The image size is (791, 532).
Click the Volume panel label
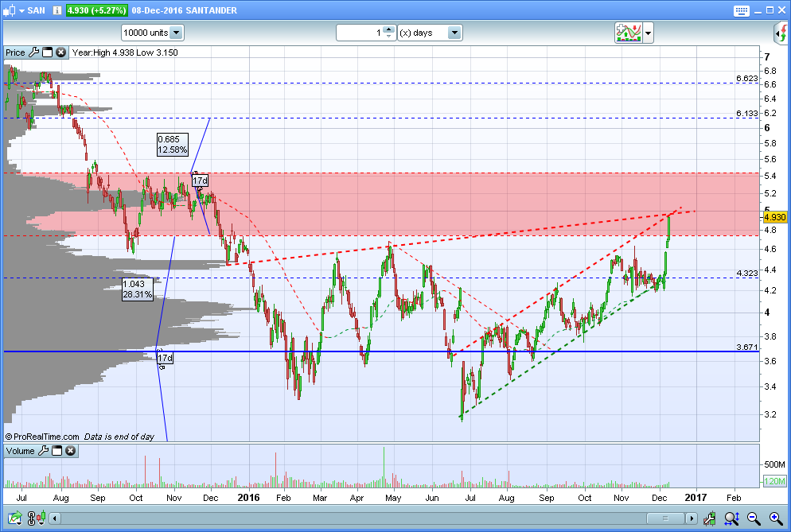[x=20, y=451]
